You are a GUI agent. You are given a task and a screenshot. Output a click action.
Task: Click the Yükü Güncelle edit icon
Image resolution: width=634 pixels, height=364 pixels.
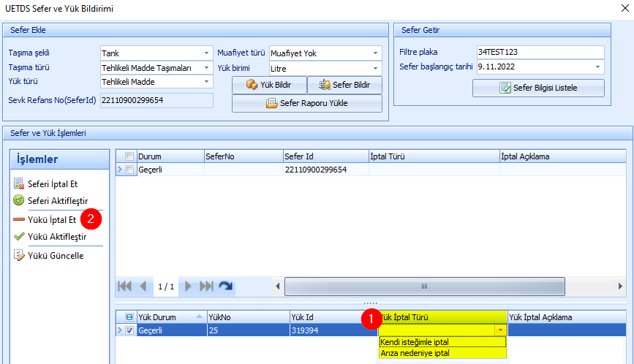coord(19,256)
